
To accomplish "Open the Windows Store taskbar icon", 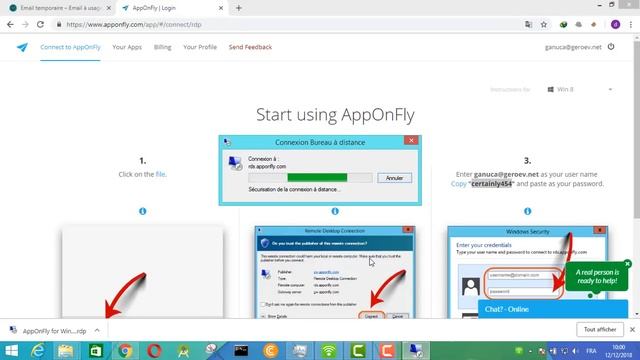I will point(96,351).
